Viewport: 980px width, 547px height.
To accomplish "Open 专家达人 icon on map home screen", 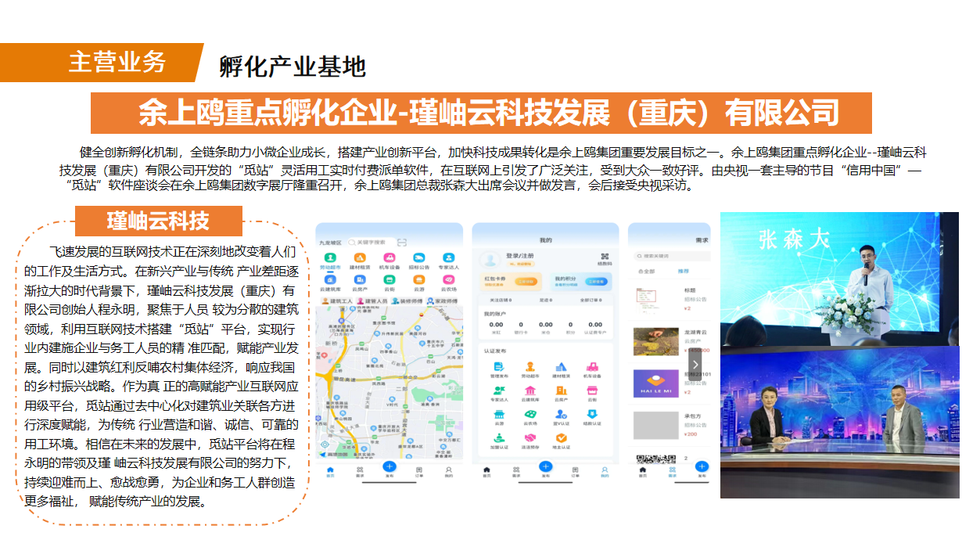I will tap(449, 257).
